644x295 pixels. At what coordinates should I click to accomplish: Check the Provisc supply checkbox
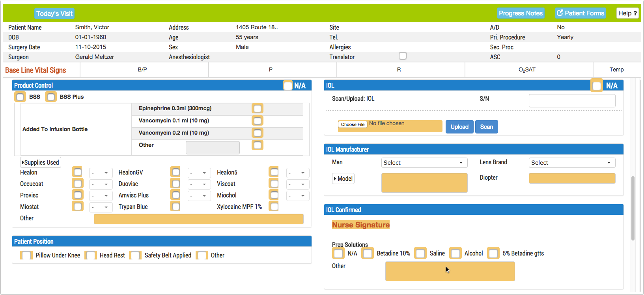(x=78, y=195)
